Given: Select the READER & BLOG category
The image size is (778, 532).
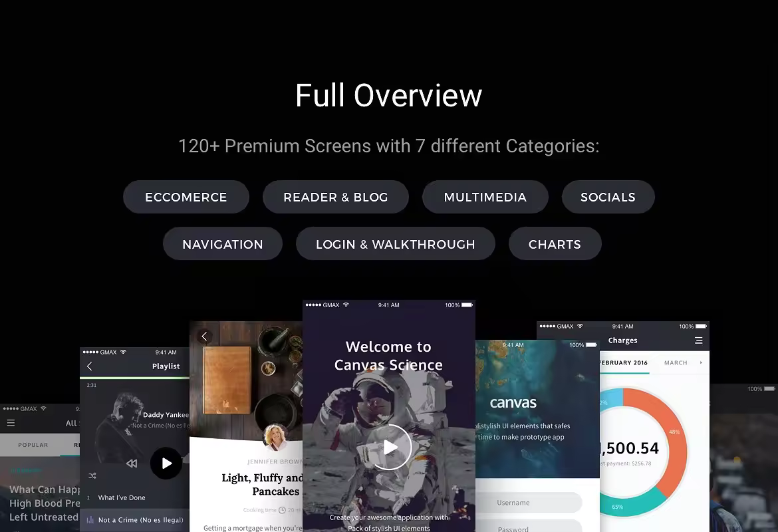Looking at the screenshot, I should pos(335,197).
